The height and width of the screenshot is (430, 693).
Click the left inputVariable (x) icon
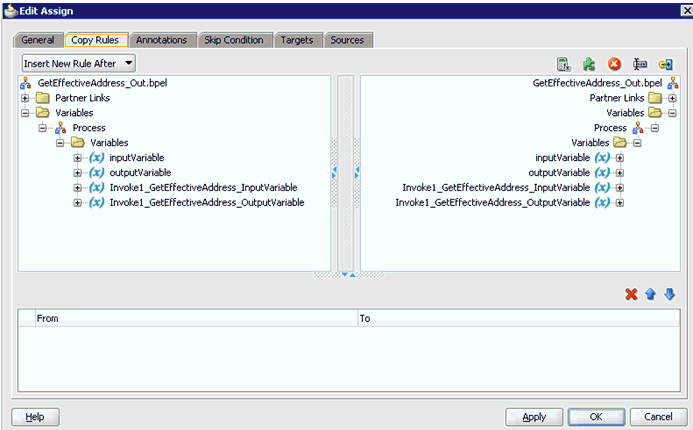tap(96, 157)
